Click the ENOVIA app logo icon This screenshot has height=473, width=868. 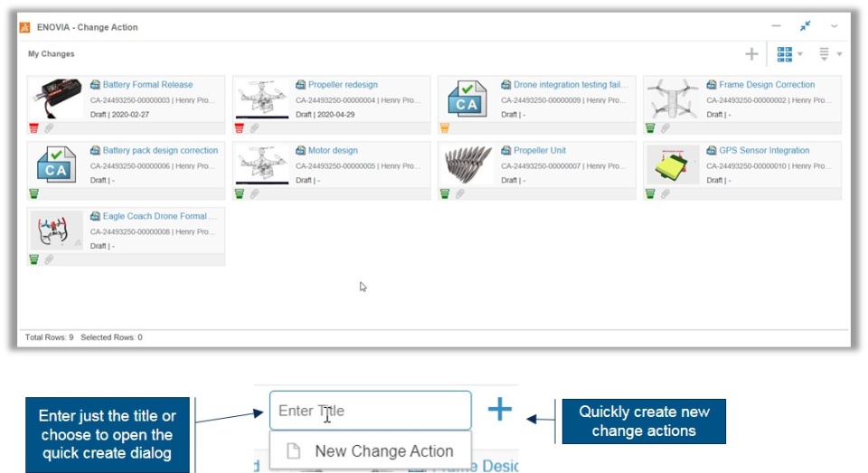tap(25, 27)
